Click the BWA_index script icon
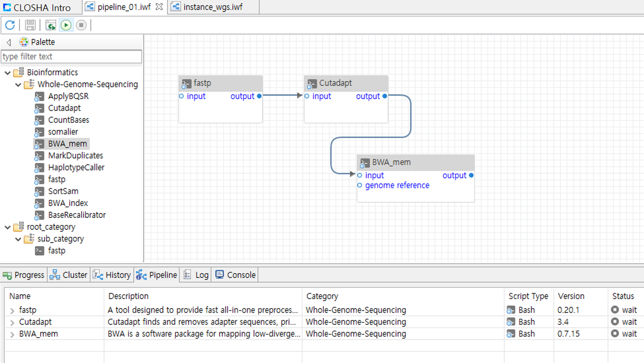 pos(39,203)
